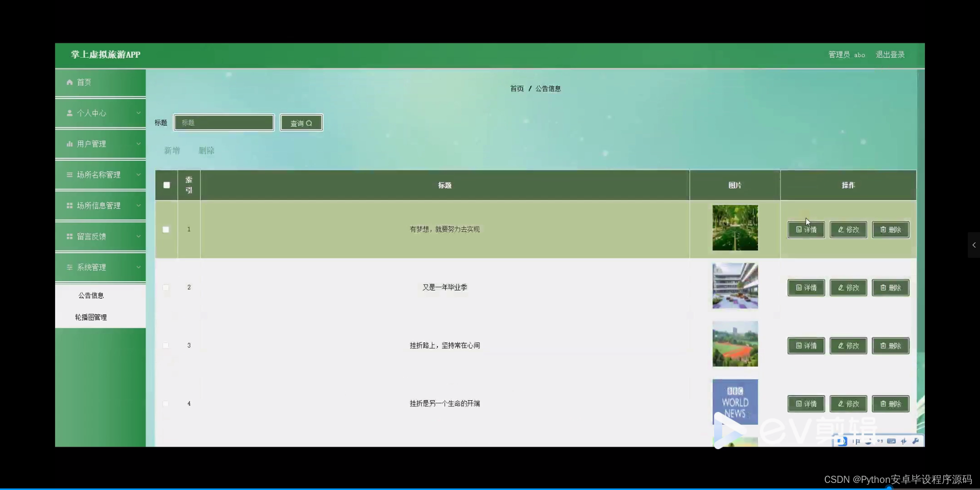Click the icon beside 留言反馈
The height and width of the screenshot is (490, 980).
tap(69, 236)
